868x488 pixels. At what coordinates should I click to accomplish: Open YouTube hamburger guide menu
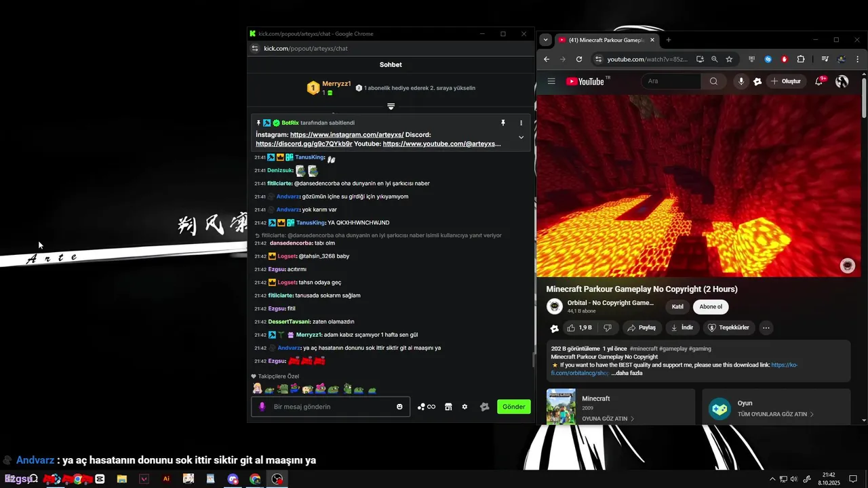[551, 81]
